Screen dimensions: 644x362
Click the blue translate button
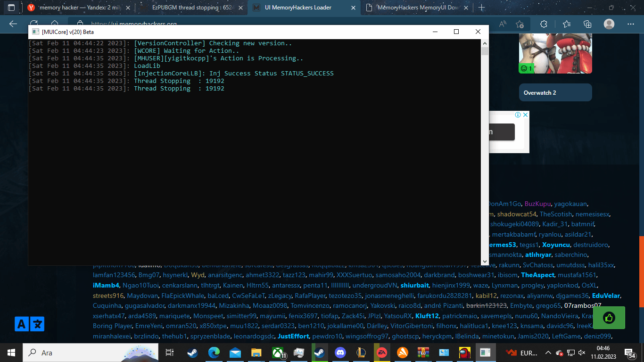[29, 324]
